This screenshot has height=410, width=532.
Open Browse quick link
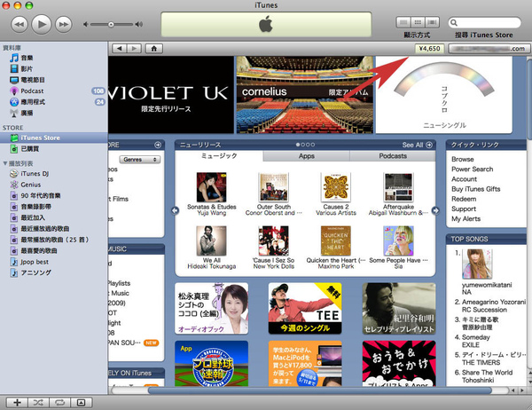click(x=463, y=159)
